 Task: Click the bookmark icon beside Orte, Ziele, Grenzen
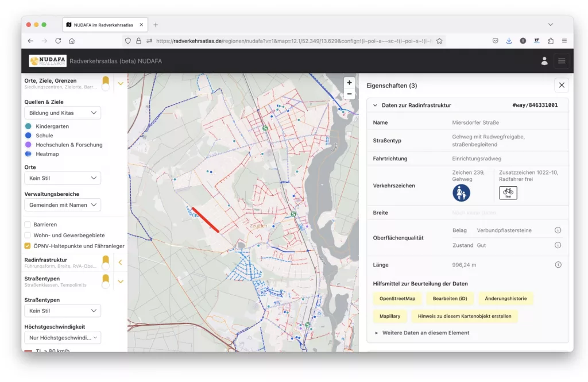(x=106, y=82)
